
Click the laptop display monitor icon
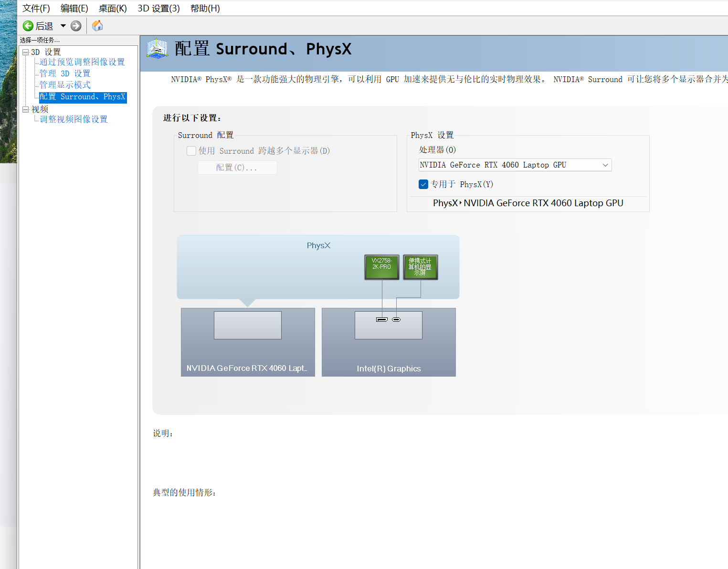click(420, 267)
